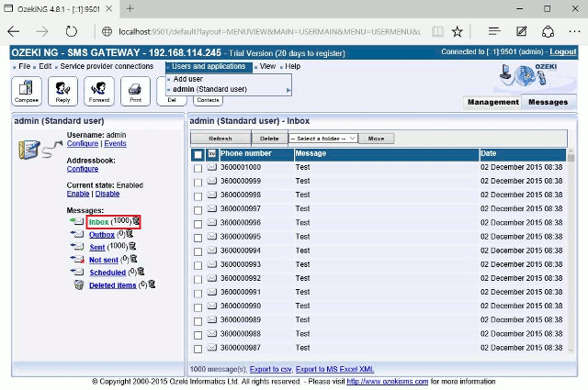Open the Events link
This screenshot has height=390, width=588.
pyautogui.click(x=115, y=143)
